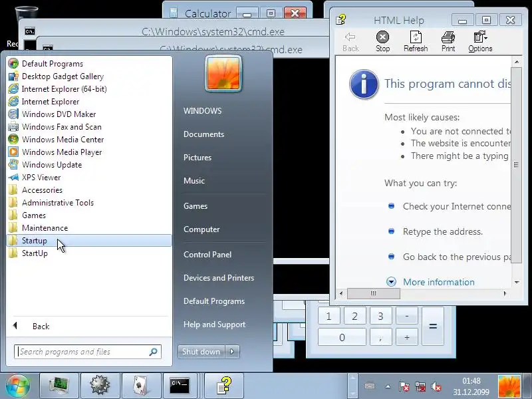Viewport: 532px width, 399px height.
Task: Click Calculator digit 3 button
Action: 380,317
